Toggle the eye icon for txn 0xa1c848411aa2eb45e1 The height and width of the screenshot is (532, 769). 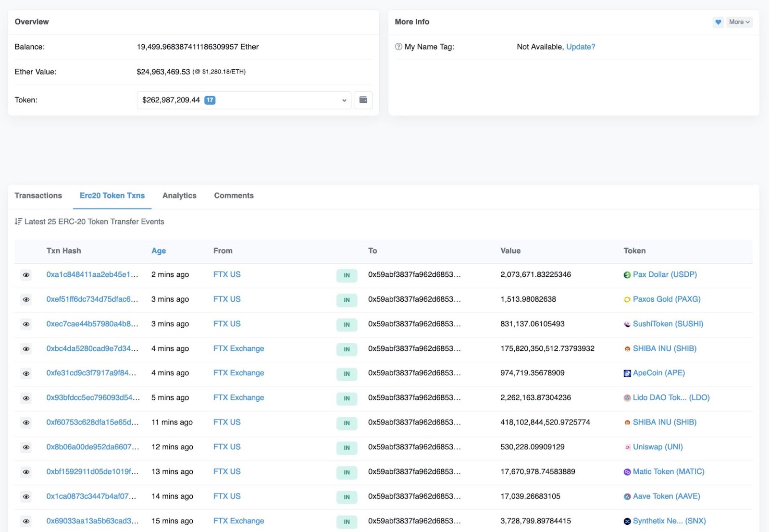pos(26,275)
